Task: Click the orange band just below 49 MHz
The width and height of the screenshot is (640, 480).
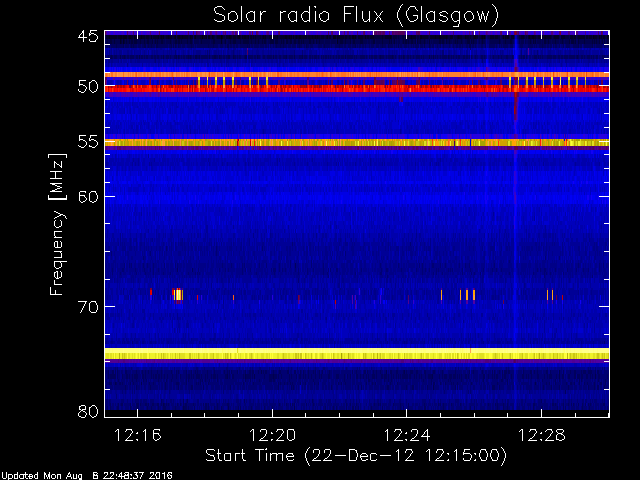Action: pos(357,75)
